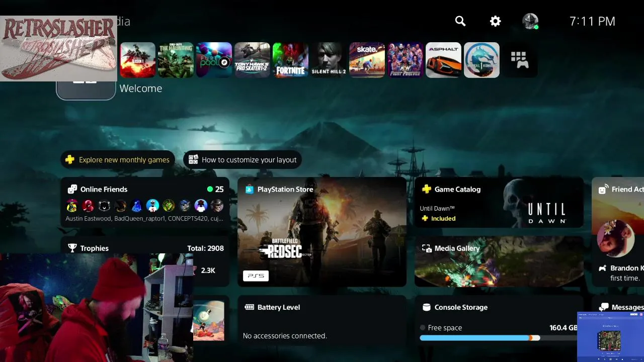The image size is (644, 362).
Task: Open the PlayStation Store widget
Action: [x=322, y=232]
